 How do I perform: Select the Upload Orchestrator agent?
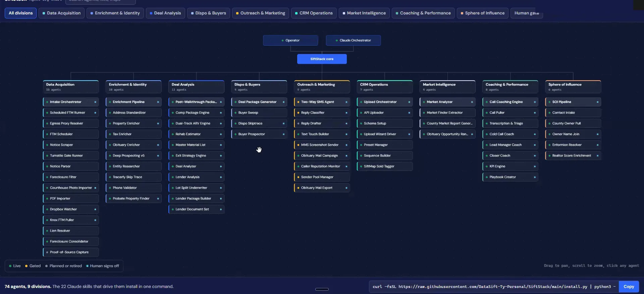point(385,102)
